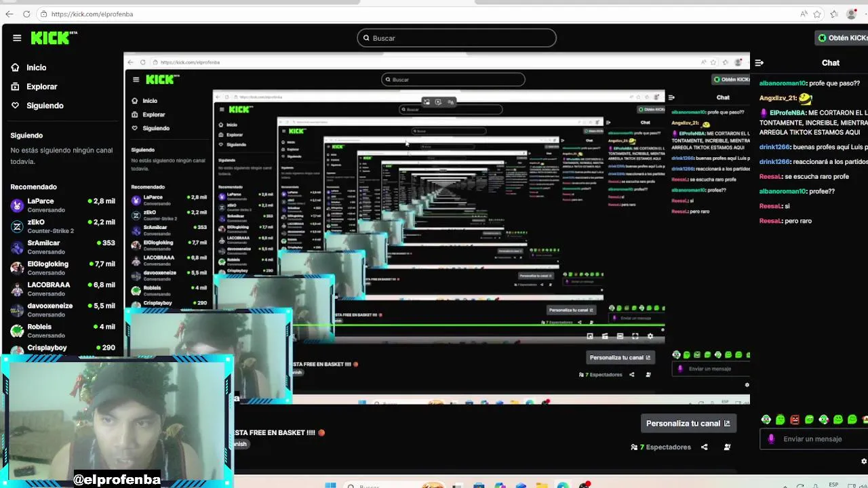868x488 pixels.
Task: Click the user icon right of share
Action: coord(727,447)
